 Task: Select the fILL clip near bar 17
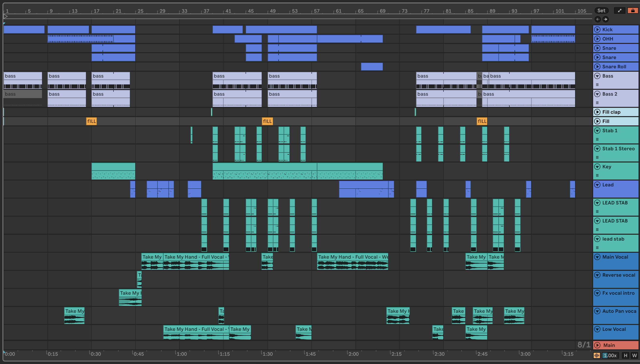coord(91,121)
